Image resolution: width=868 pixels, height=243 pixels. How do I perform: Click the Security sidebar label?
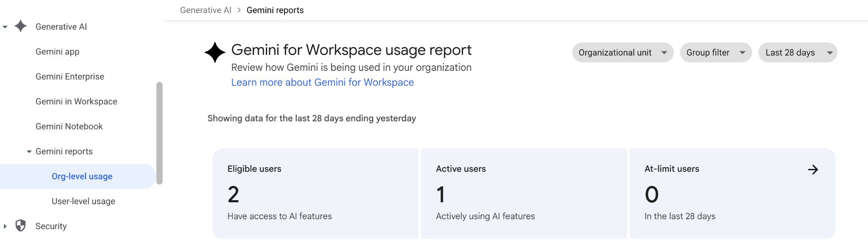[51, 226]
